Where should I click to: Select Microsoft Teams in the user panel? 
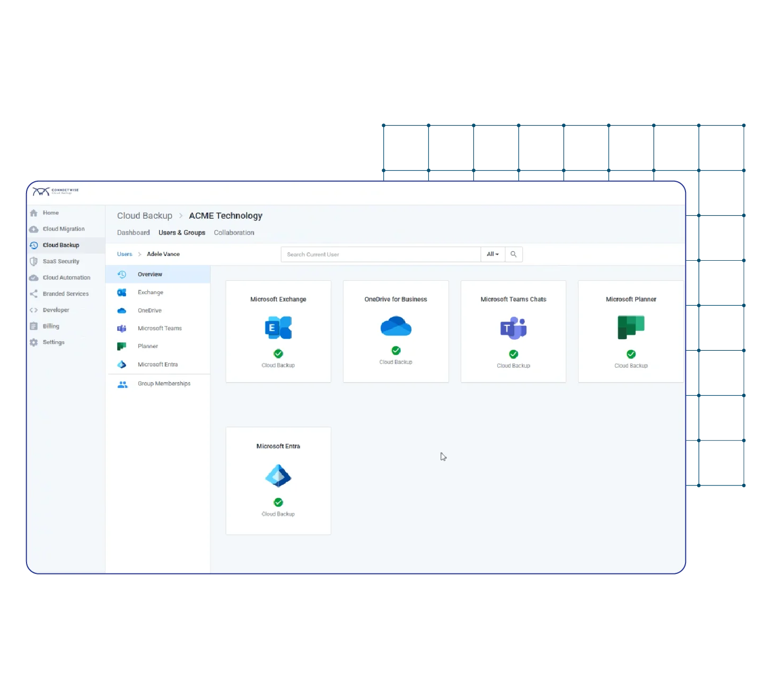point(158,329)
